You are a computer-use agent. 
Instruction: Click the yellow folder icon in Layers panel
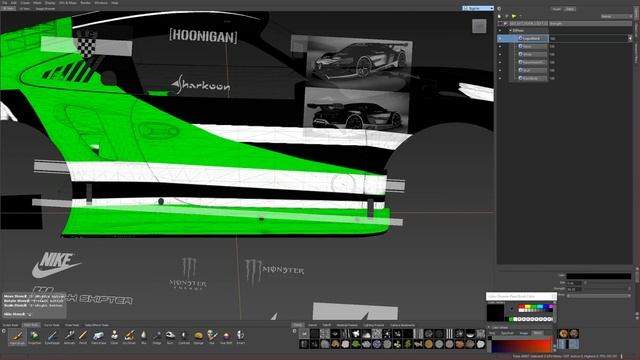tap(514, 16)
